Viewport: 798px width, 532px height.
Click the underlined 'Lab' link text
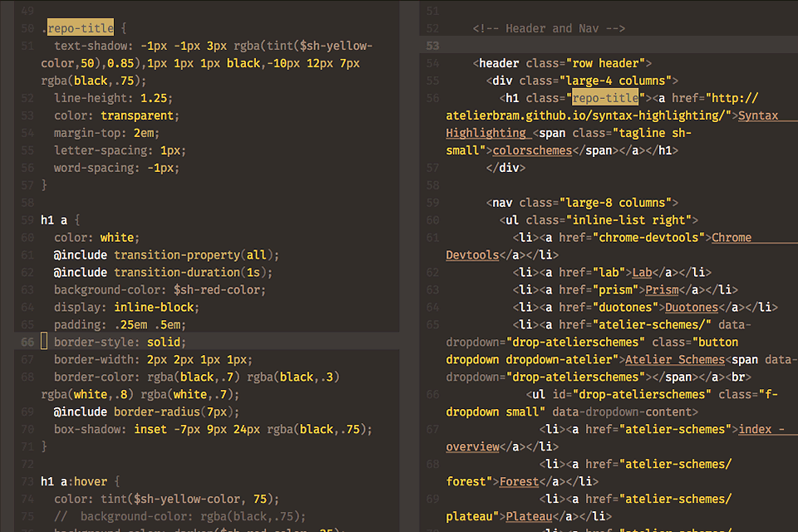pos(642,273)
